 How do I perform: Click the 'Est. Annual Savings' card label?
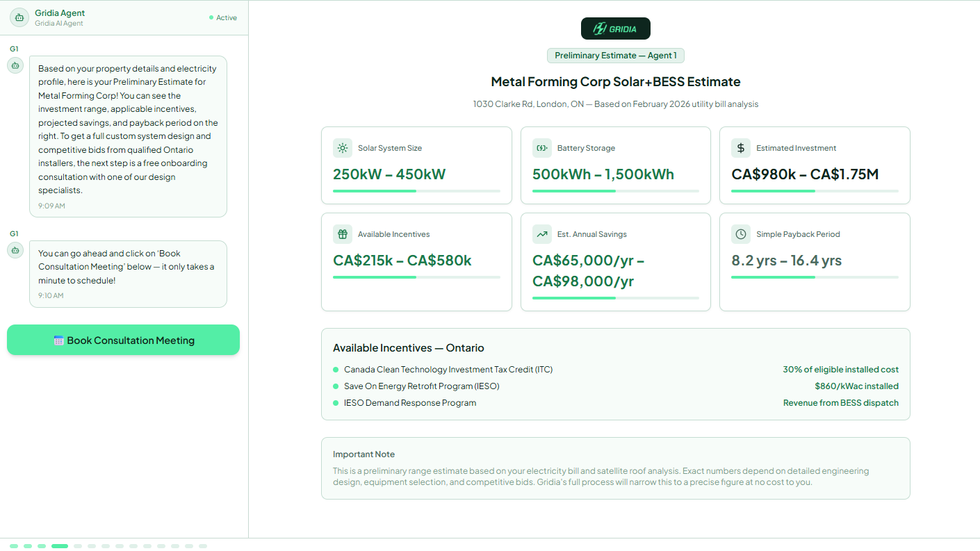pyautogui.click(x=592, y=234)
